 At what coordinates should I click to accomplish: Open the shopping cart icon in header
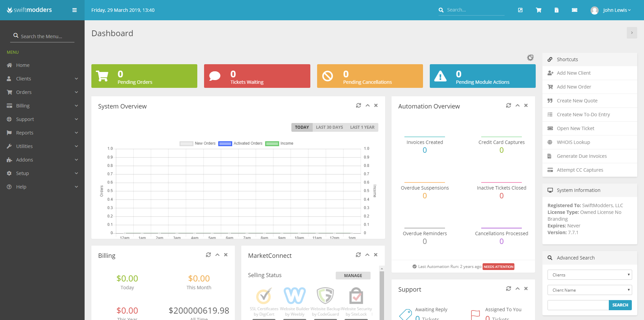538,10
